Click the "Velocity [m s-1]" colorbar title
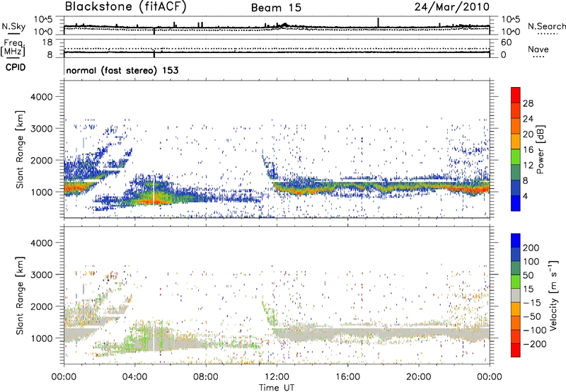566x392 pixels. click(553, 296)
